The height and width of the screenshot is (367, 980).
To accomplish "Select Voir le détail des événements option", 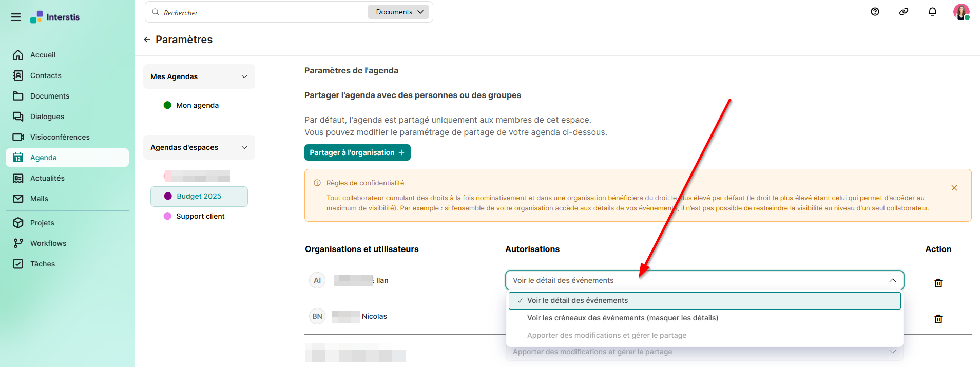I will [704, 300].
